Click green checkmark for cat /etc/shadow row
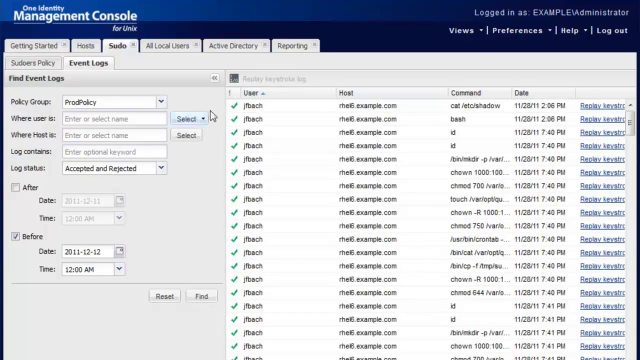Screen dimensions: 640x360 click(x=234, y=106)
